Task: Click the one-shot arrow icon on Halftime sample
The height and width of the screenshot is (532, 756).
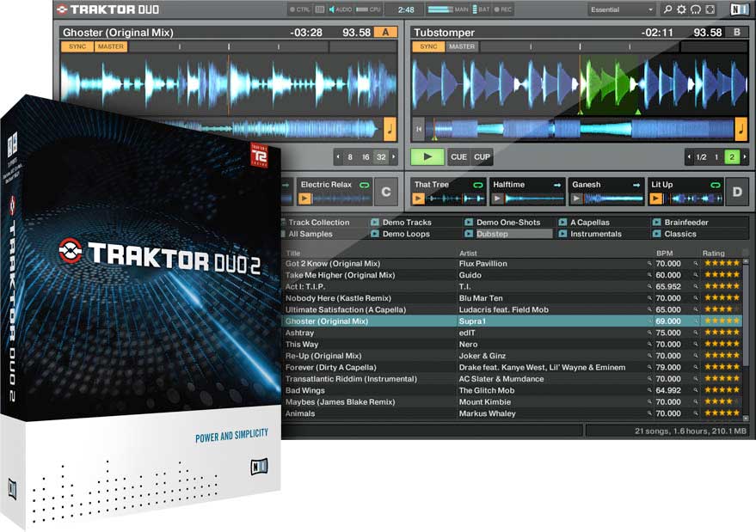Action: point(557,185)
